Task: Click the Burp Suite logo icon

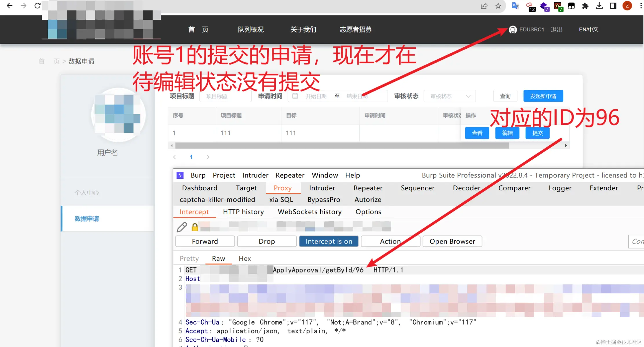Action: click(180, 175)
